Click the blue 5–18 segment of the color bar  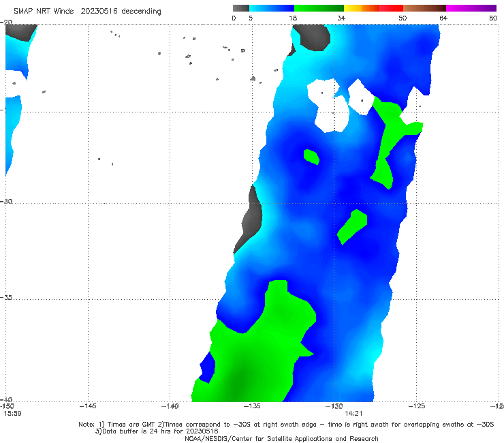pos(272,8)
